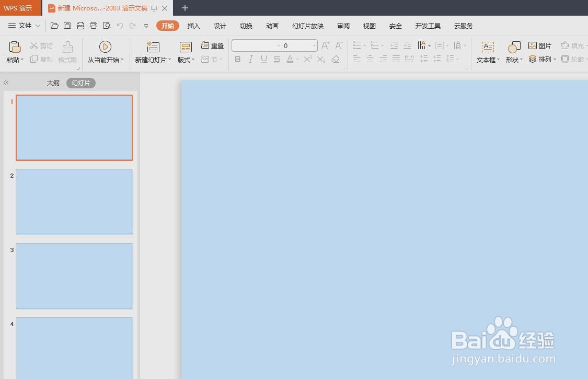
Task: Open quick access toolbar customize arrow
Action: pos(146,26)
